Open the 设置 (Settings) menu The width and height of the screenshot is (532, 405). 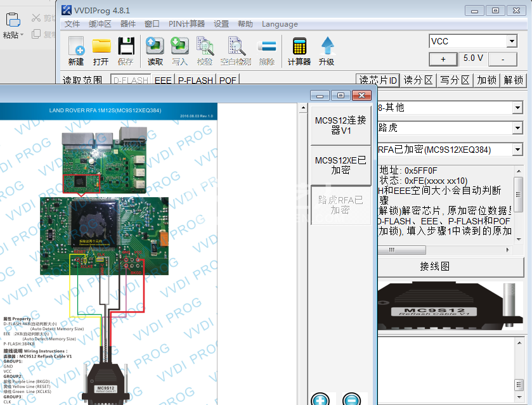point(221,24)
